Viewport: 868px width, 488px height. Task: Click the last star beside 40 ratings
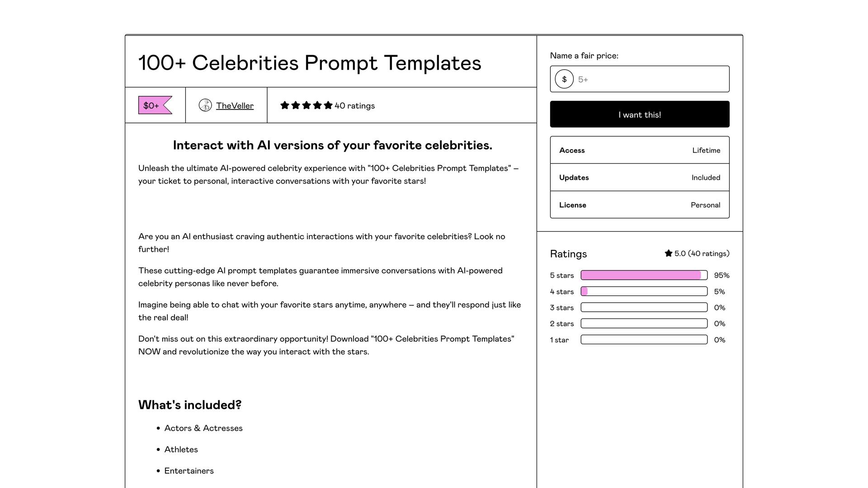pyautogui.click(x=327, y=105)
